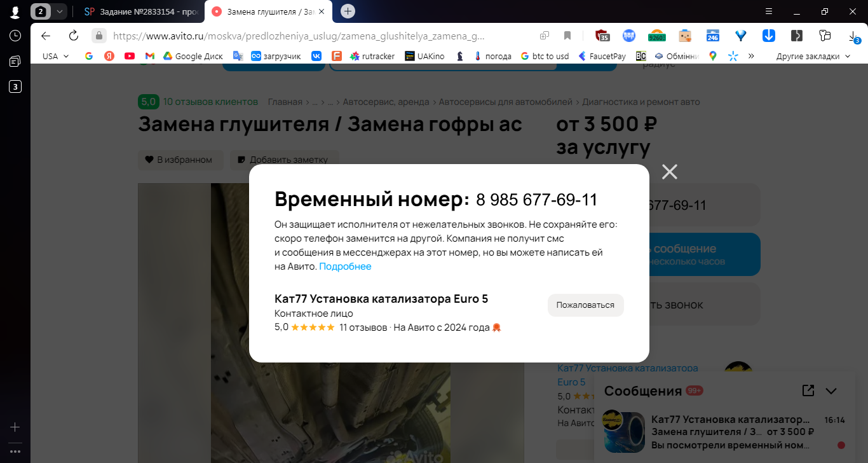Screen dimensions: 868x463
Task: Open the history clock in the sidebar
Action: (x=15, y=36)
